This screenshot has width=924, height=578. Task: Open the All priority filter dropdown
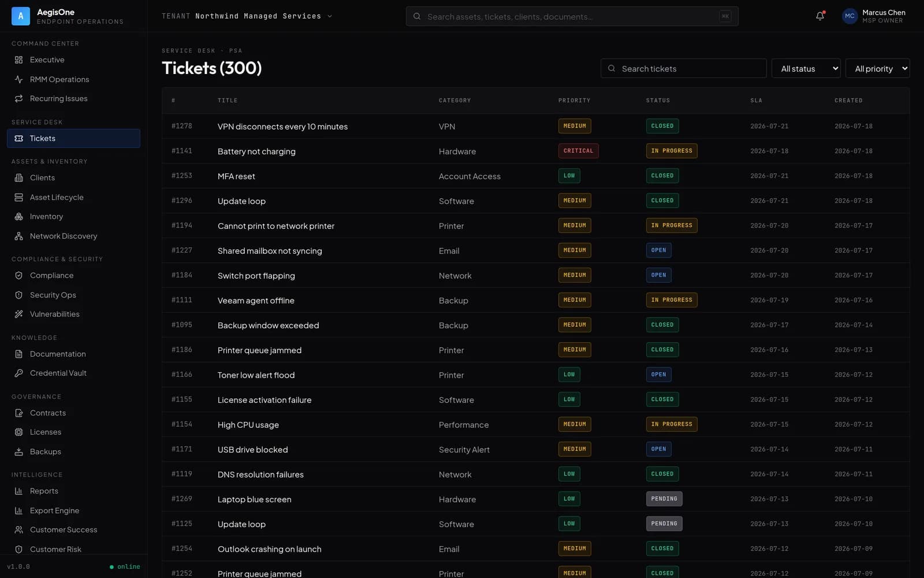coord(877,69)
